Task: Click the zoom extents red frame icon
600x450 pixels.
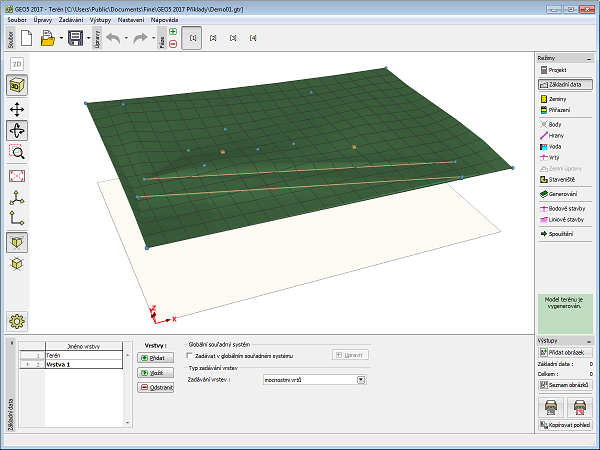Action: [18, 175]
